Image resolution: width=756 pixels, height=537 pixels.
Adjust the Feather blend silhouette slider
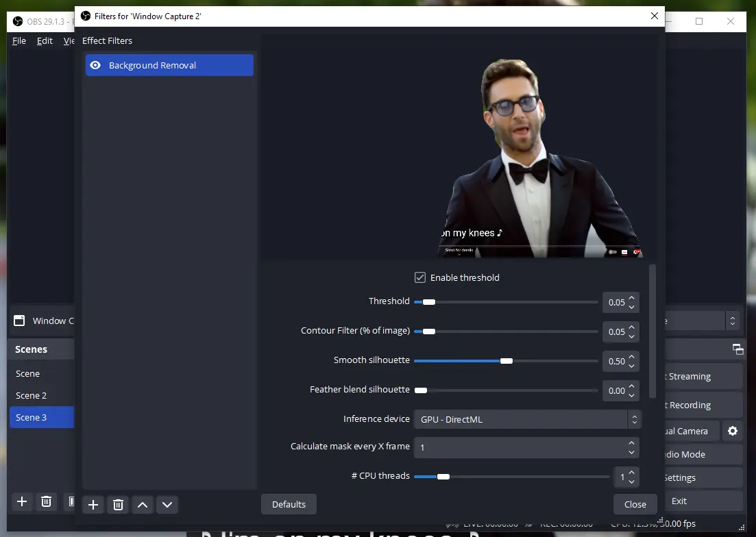(421, 390)
